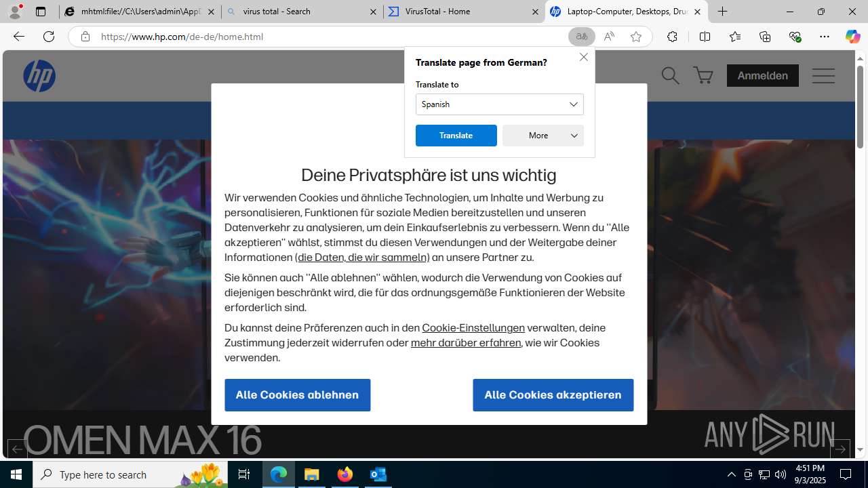Open the 'die Daten, die wir sammeln' link
This screenshot has height=488, width=868.
pyautogui.click(x=362, y=258)
